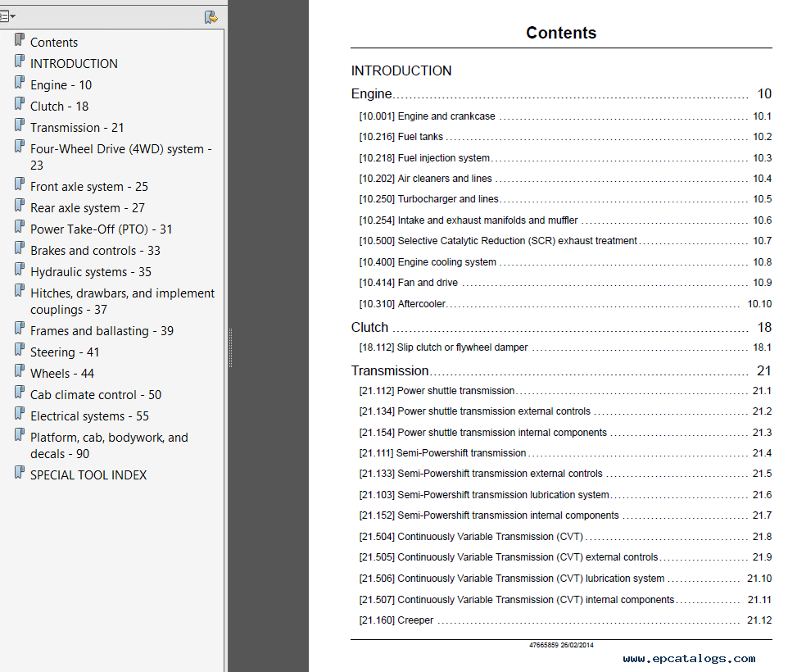Click bookmark icon beside Hitches, drawbars entry

point(20,291)
